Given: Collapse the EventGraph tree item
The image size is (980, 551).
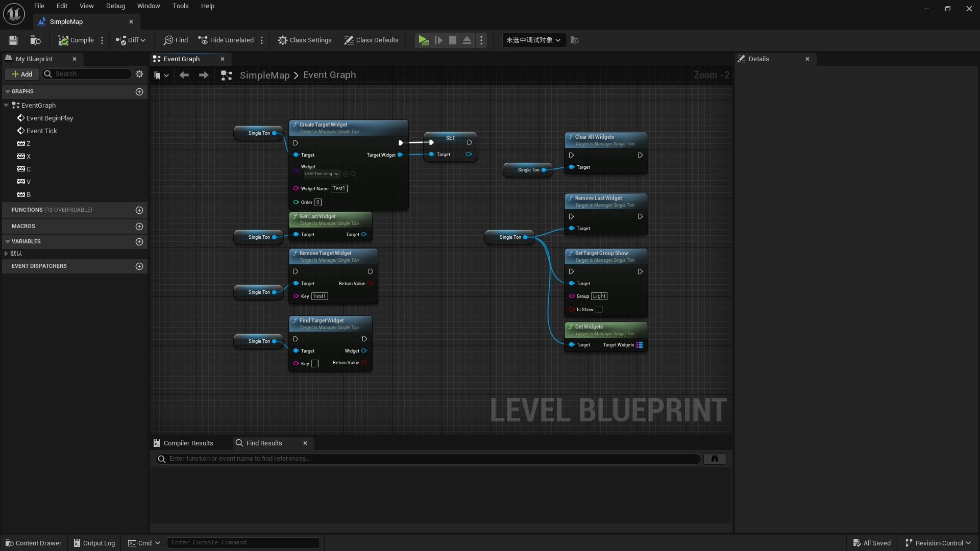Looking at the screenshot, I should pos(6,105).
